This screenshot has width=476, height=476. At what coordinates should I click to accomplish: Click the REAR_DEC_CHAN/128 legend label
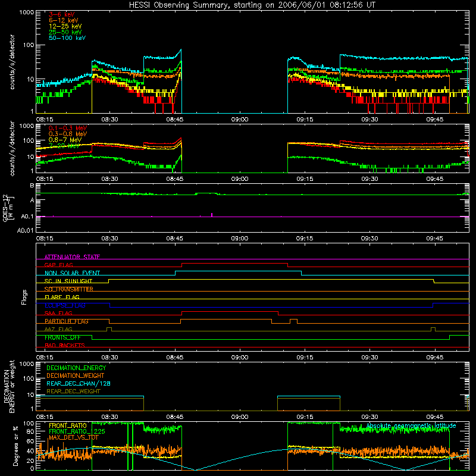point(79,383)
